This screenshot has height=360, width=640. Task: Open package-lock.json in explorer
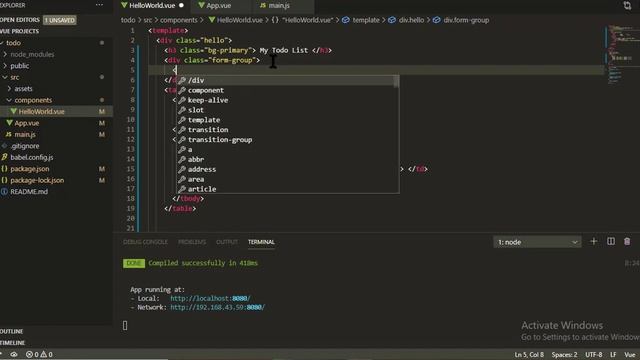click(x=37, y=180)
